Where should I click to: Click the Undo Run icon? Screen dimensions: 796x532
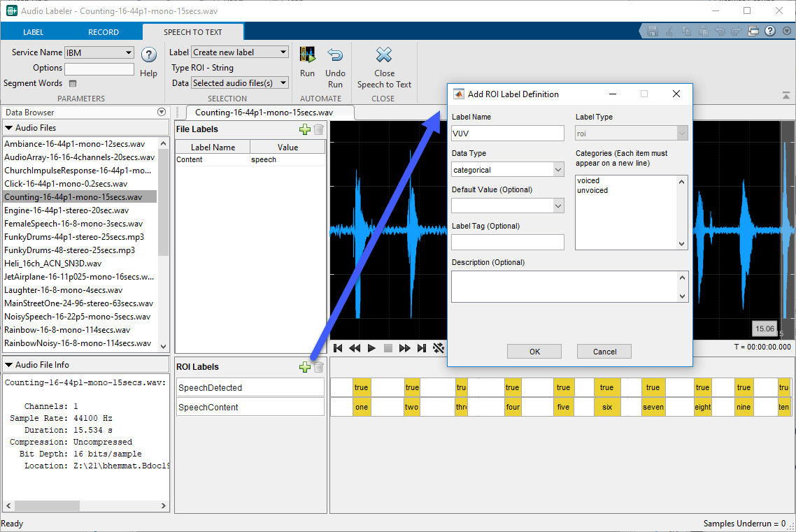[x=335, y=57]
